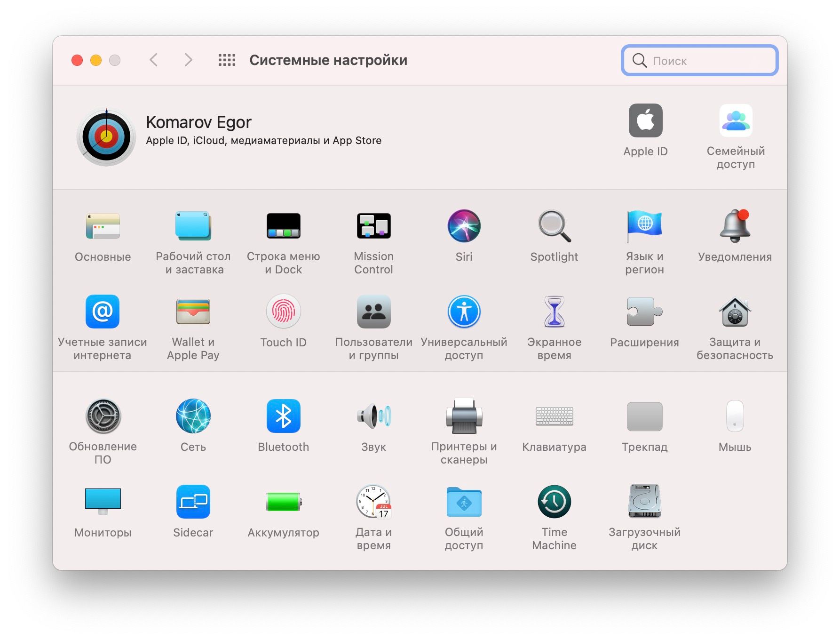
Task: Open Siri preferences
Action: coord(464,226)
